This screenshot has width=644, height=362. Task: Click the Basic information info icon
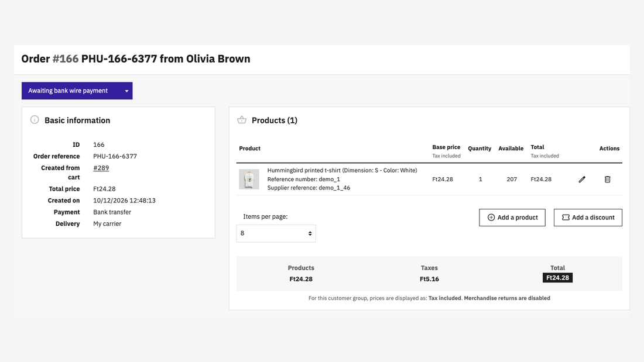(x=35, y=120)
